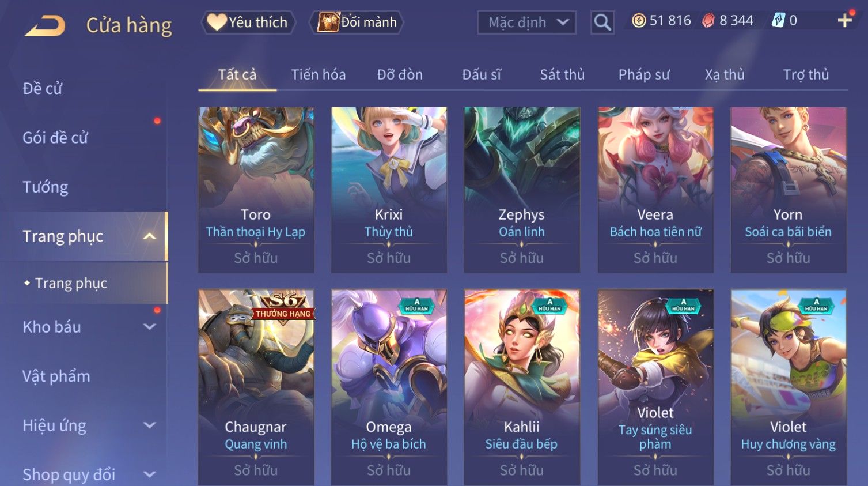Select the Sát thủ filter tab
This screenshot has height=486, width=868.
(562, 75)
